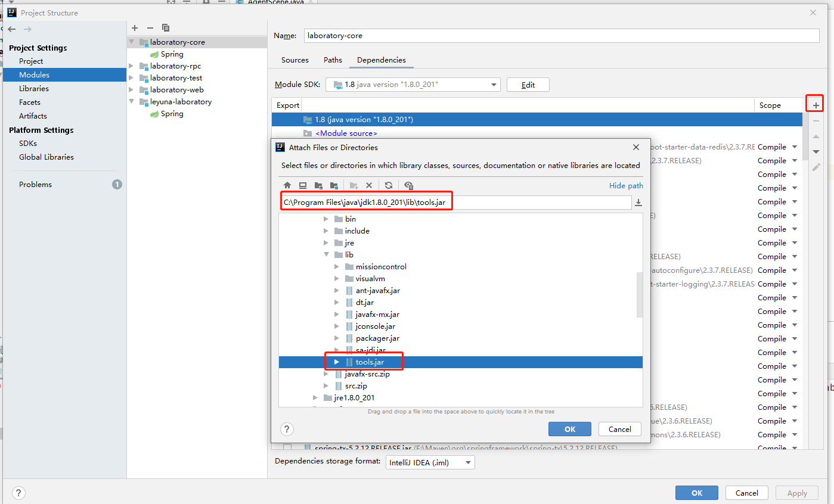Screen dimensions: 834x504
Task: Jump to Desktop directory icon
Action: (x=303, y=185)
